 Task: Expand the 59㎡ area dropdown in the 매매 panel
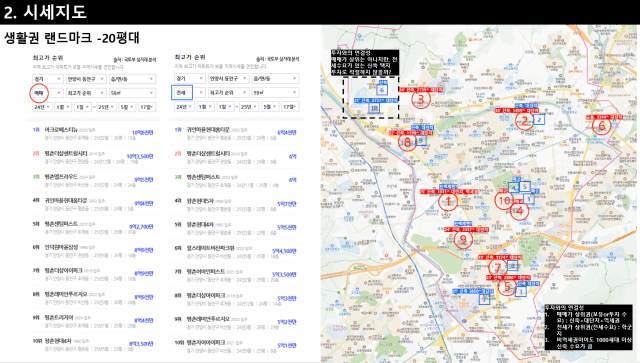coord(132,93)
